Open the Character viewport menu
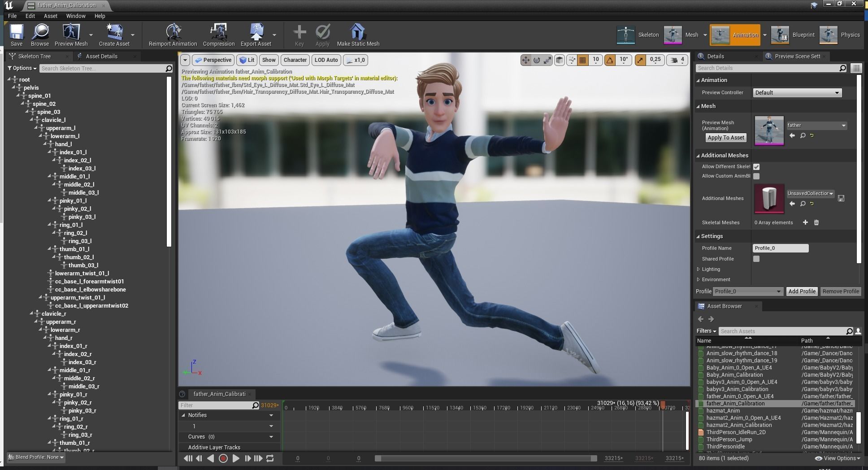The height and width of the screenshot is (470, 868). pyautogui.click(x=295, y=60)
